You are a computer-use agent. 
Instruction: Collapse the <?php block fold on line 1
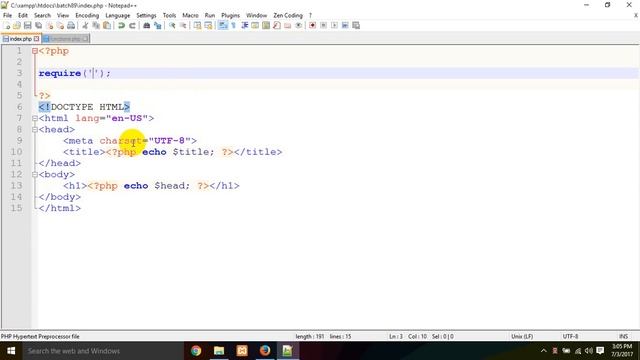tap(35, 51)
